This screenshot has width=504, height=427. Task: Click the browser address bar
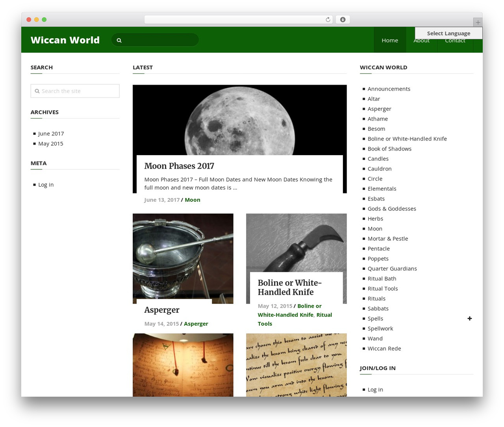pyautogui.click(x=239, y=20)
